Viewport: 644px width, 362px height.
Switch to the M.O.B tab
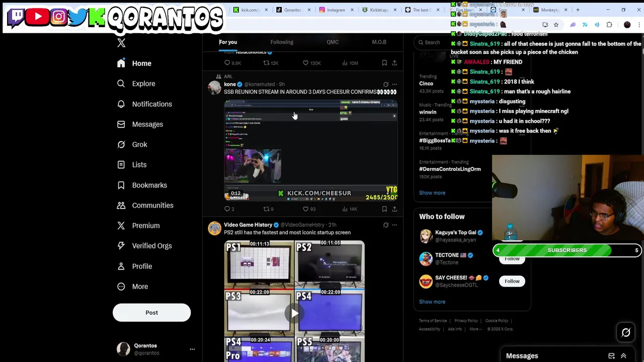click(x=379, y=42)
